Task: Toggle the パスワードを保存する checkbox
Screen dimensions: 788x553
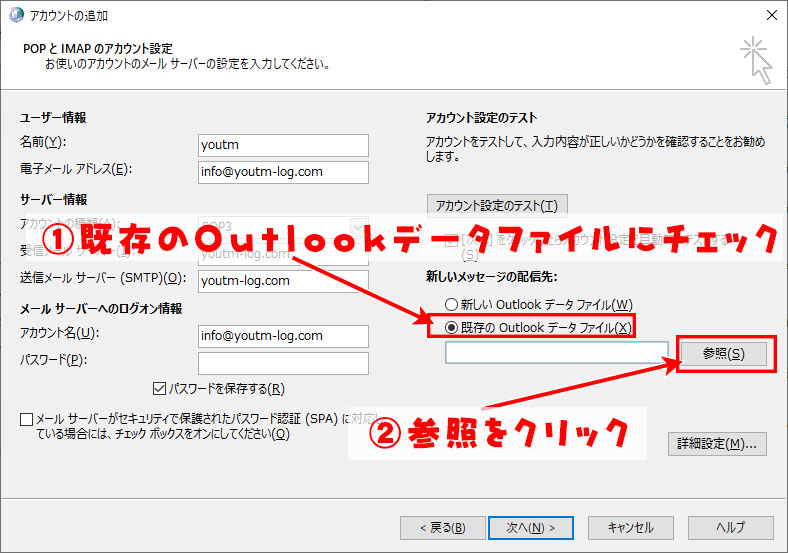Action: click(159, 389)
